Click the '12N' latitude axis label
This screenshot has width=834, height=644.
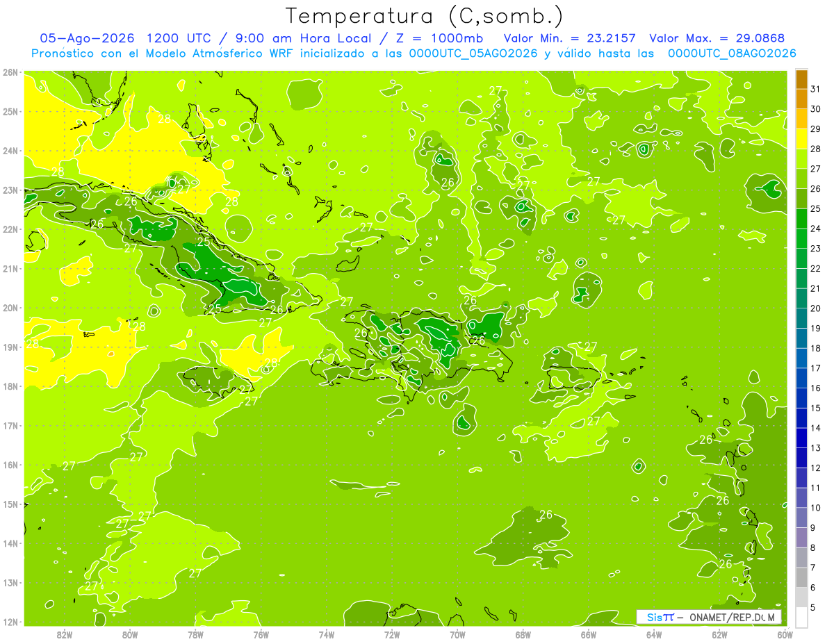tap(10, 622)
